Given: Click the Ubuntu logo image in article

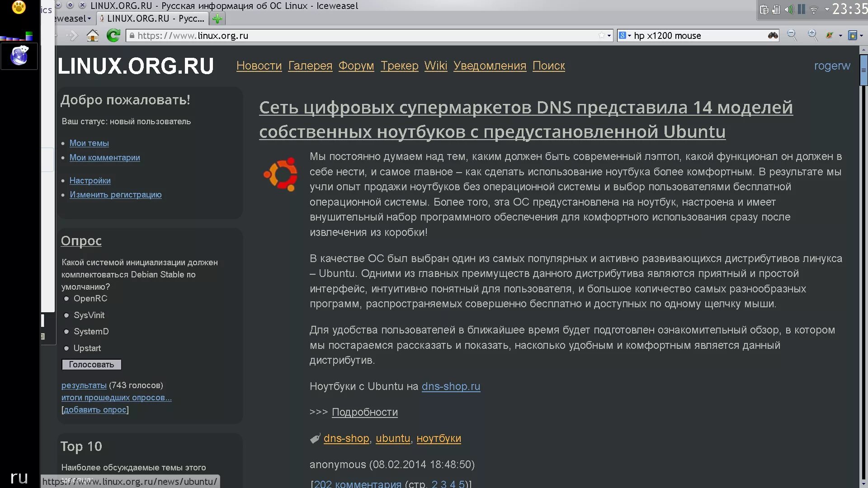Looking at the screenshot, I should (281, 174).
